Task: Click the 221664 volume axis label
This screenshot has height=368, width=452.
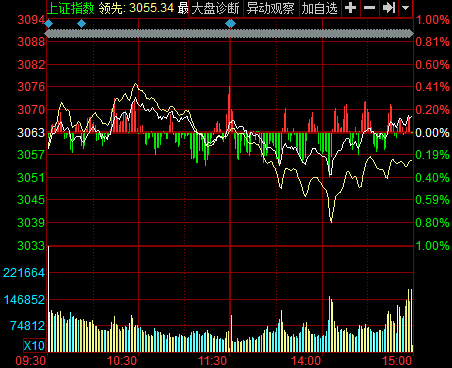Action: point(24,273)
